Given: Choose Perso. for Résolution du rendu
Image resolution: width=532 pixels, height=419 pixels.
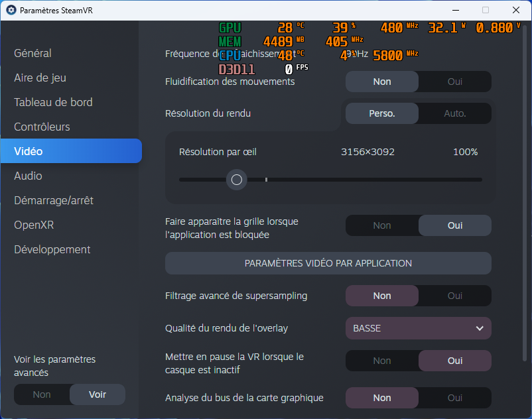Looking at the screenshot, I should [382, 113].
